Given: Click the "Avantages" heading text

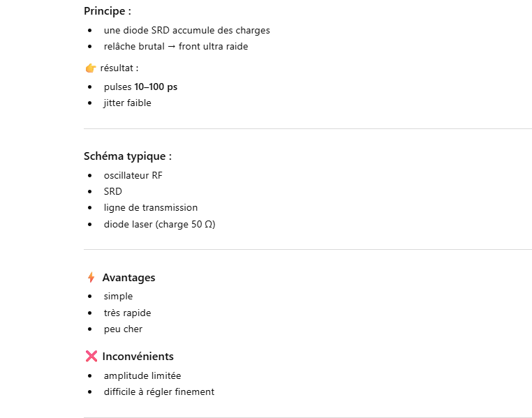Looking at the screenshot, I should (x=128, y=278).
